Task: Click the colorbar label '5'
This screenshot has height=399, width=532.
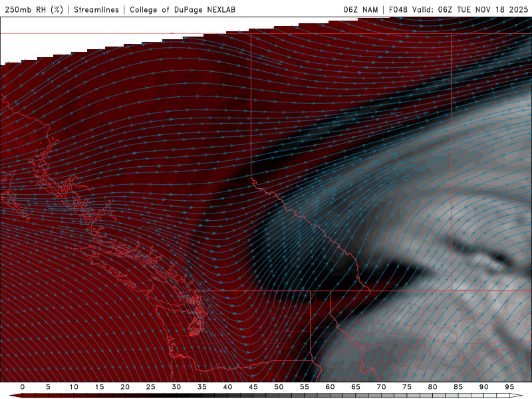Action: 48,387
